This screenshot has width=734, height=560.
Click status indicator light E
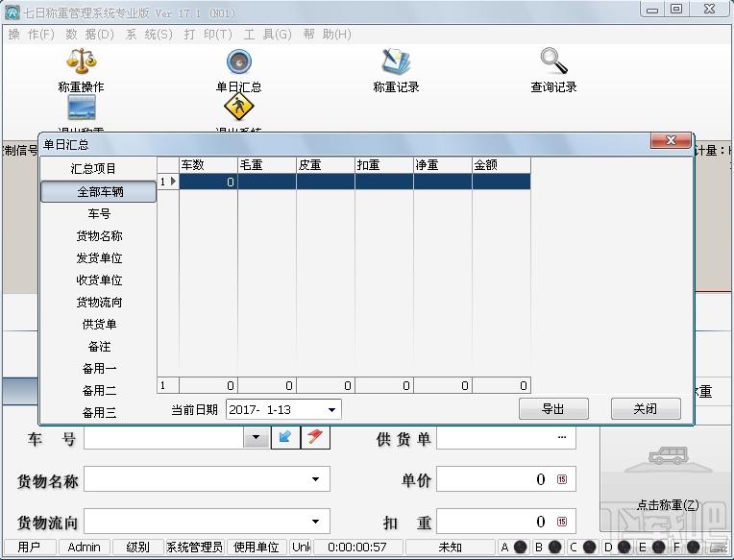tap(659, 547)
